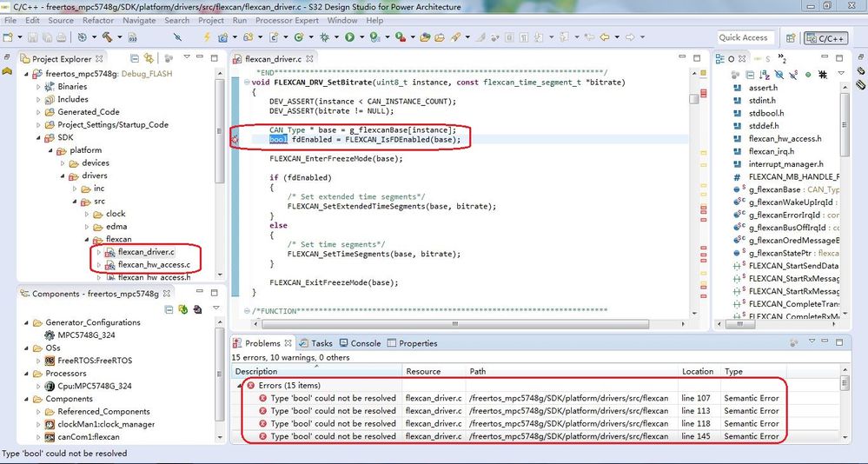Select the line 107 error row
Image resolution: width=868 pixels, height=464 pixels.
point(537,398)
